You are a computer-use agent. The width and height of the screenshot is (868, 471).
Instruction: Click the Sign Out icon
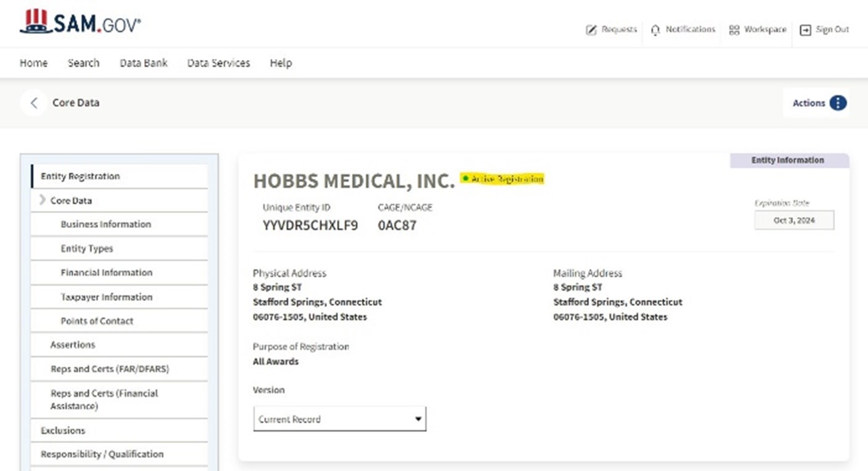[805, 30]
